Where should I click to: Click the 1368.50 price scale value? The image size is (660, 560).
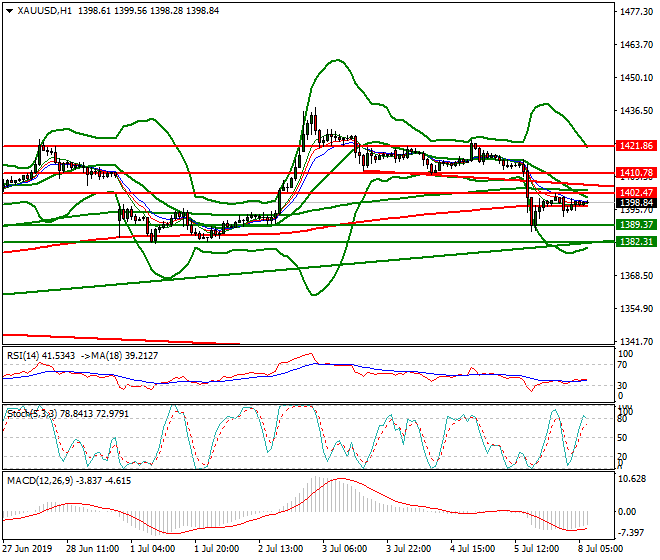(637, 276)
